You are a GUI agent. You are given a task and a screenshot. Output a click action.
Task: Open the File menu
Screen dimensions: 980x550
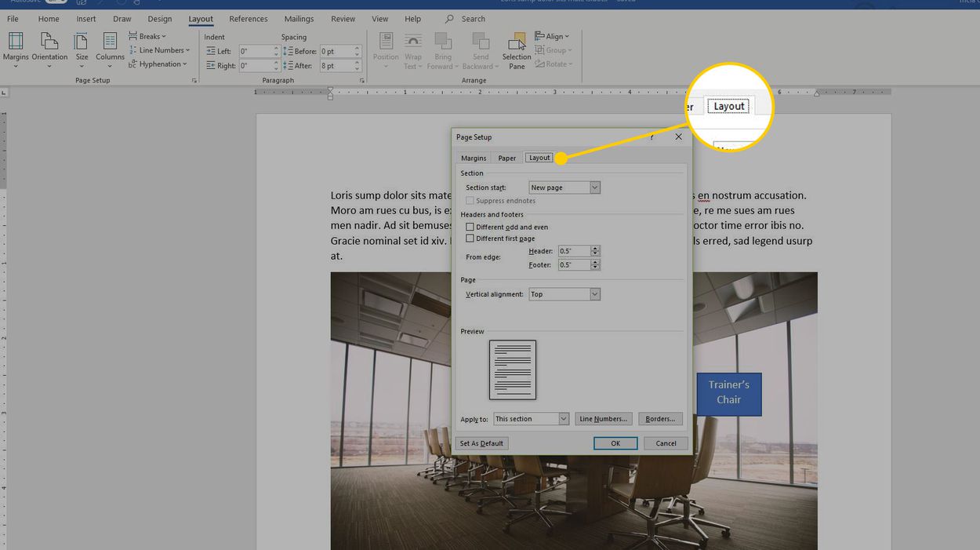point(13,19)
